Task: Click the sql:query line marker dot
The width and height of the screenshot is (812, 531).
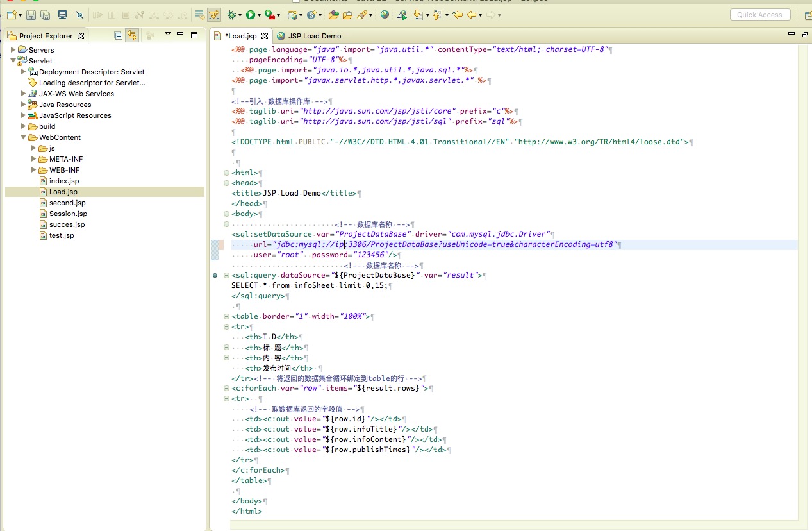Action: coord(215,275)
